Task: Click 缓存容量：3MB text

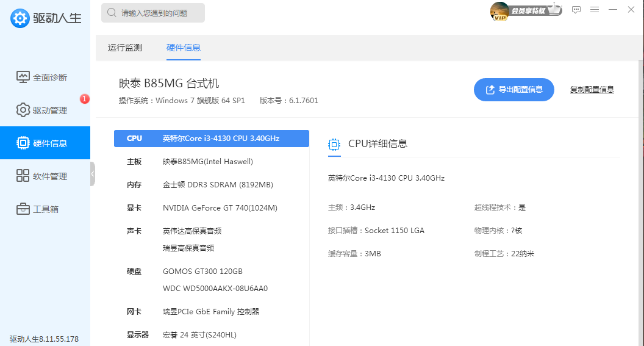Action: click(354, 253)
